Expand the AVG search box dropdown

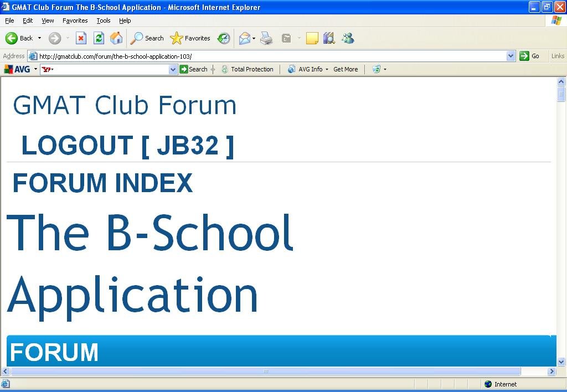pos(173,69)
